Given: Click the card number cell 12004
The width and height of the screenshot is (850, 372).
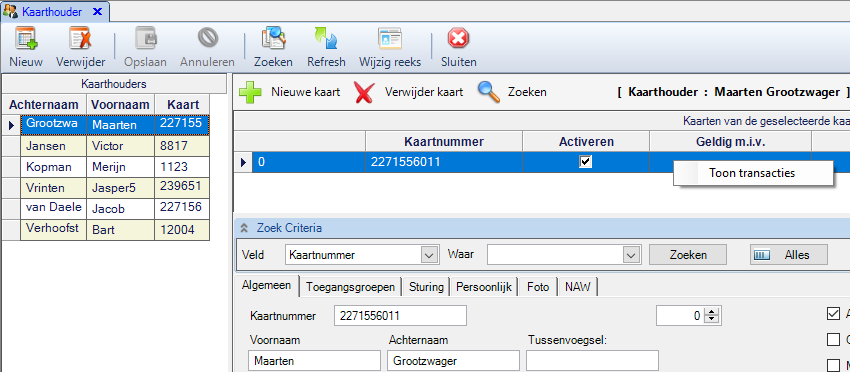Looking at the screenshot, I should click(182, 229).
